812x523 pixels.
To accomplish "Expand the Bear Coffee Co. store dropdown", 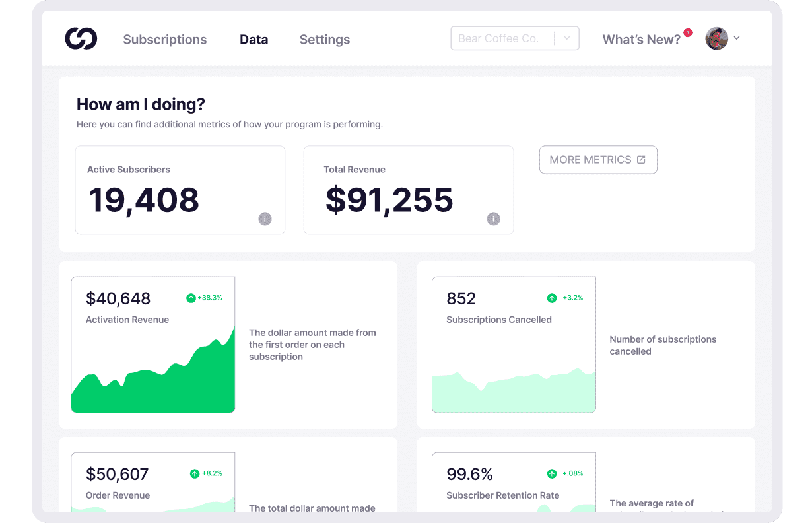I will coord(515,38).
